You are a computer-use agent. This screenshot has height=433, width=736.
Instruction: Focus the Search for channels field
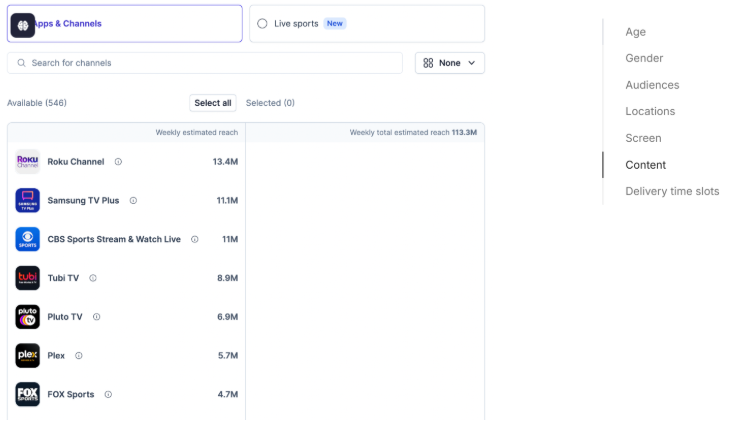(x=205, y=63)
